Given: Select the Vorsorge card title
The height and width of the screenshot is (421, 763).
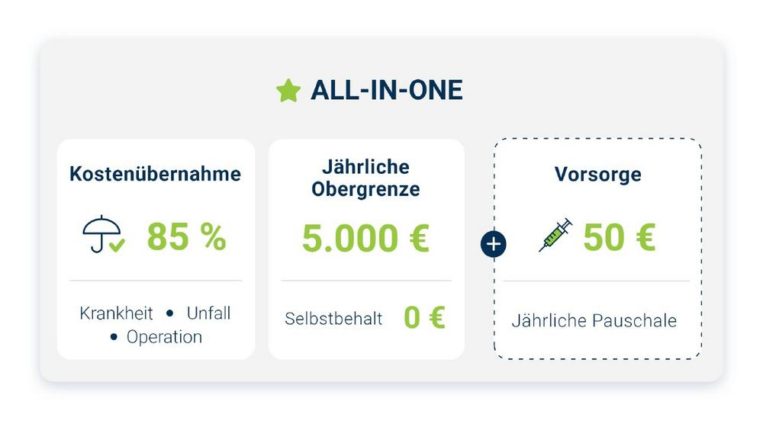Looking at the screenshot, I should (x=597, y=174).
